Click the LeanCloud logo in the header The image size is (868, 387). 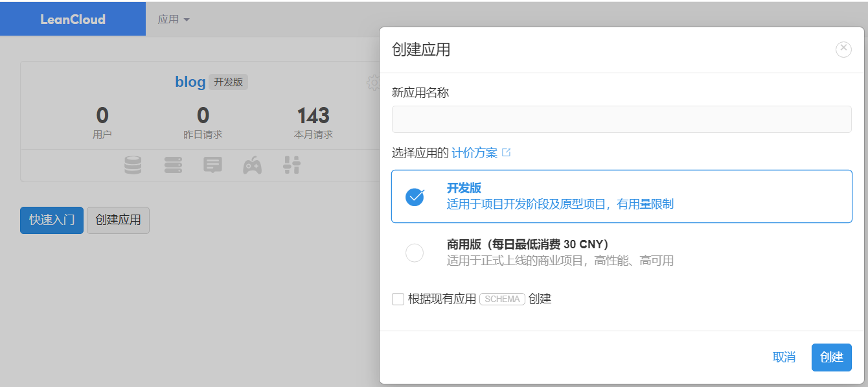73,19
